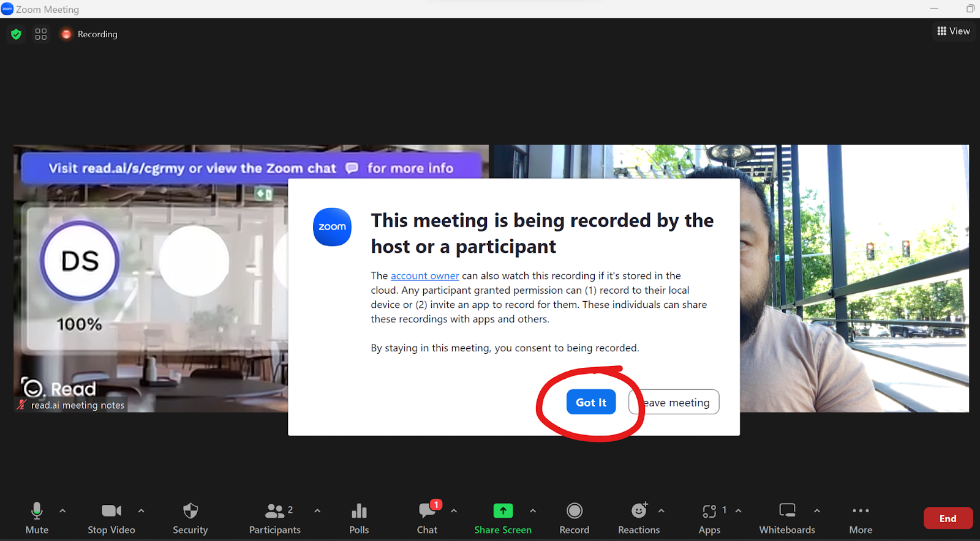Click the read.ai meeting notes name label
The width and height of the screenshot is (980, 541).
(x=72, y=405)
